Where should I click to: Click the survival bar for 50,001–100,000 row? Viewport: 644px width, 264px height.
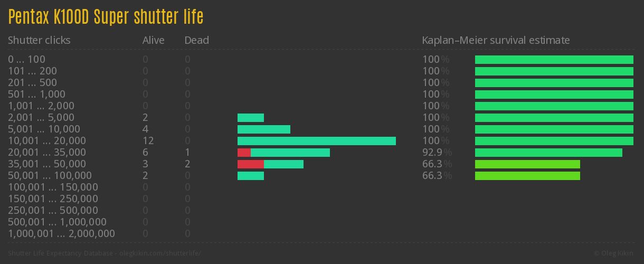527,176
